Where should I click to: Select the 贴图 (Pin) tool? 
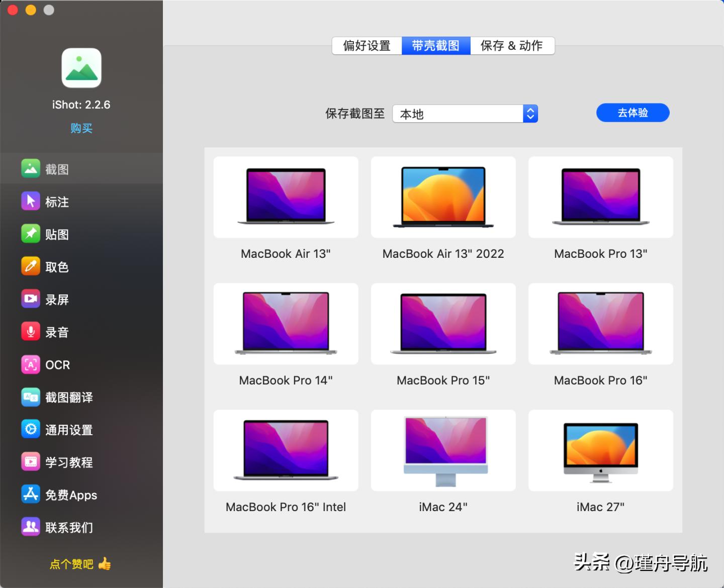pos(57,234)
